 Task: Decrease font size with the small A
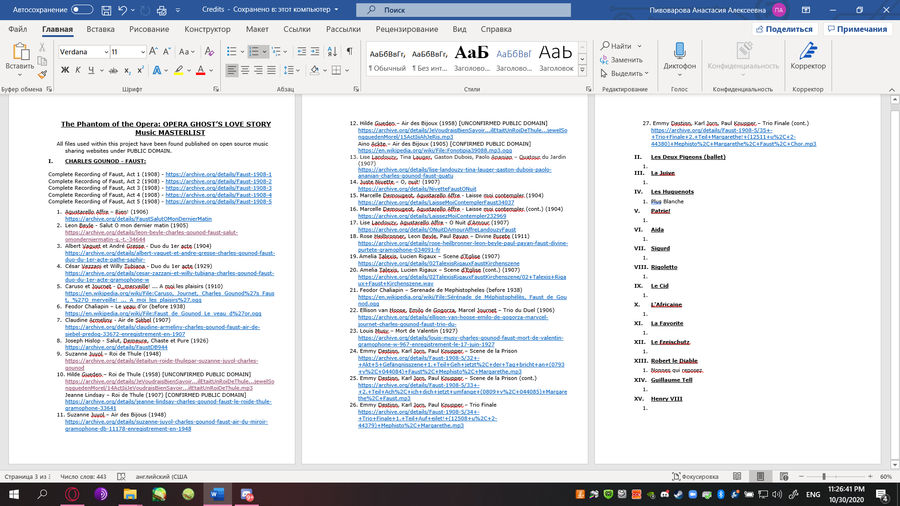(x=166, y=52)
